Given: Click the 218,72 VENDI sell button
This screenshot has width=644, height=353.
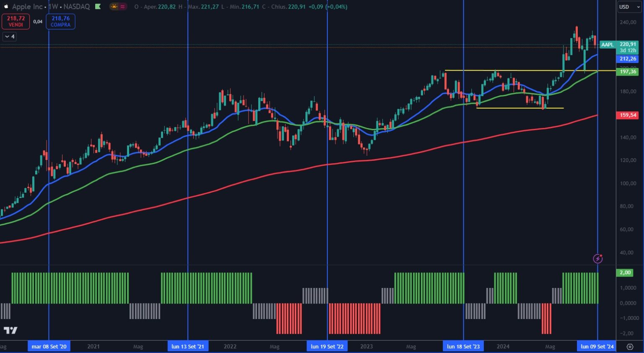Looking at the screenshot, I should 16,21.
